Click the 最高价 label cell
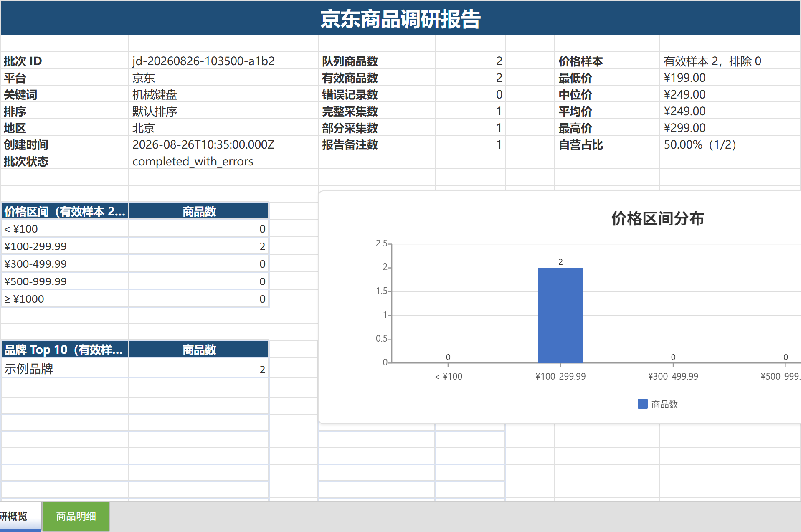 (x=607, y=128)
